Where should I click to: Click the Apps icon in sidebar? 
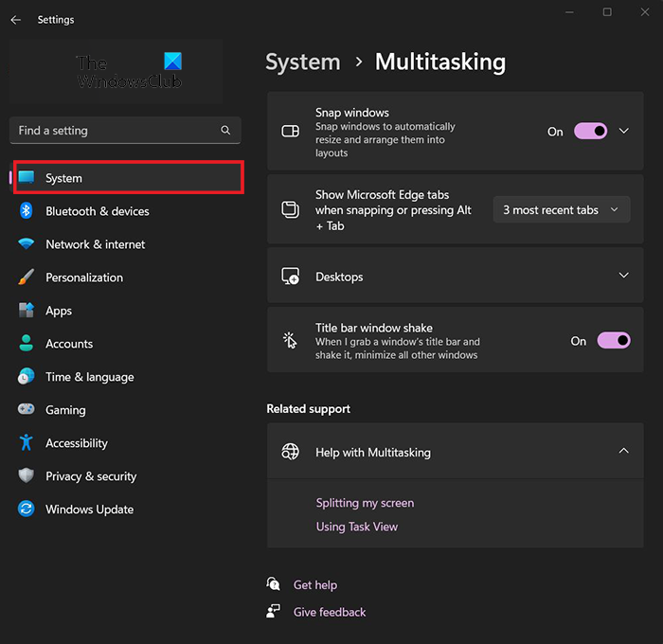27,310
